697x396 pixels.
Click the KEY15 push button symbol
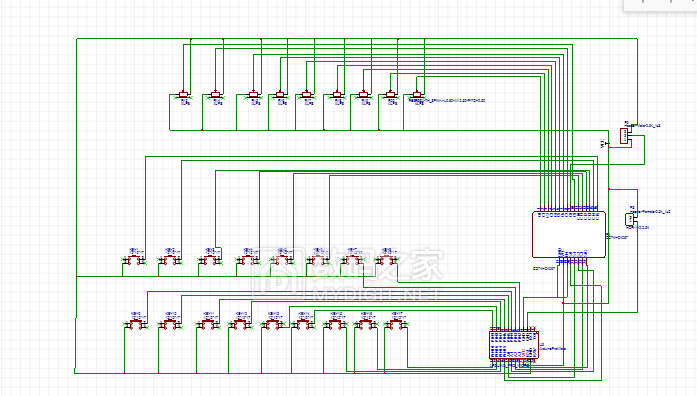[x=335, y=325]
